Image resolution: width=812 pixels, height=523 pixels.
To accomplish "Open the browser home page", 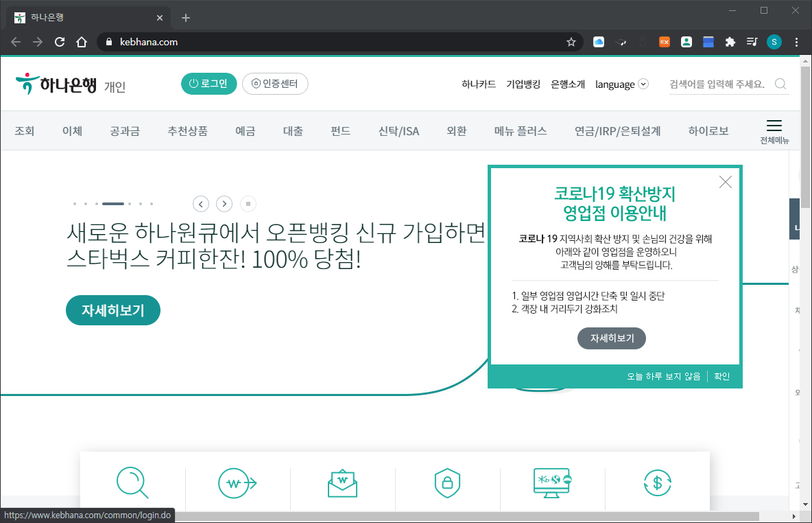I will point(82,42).
